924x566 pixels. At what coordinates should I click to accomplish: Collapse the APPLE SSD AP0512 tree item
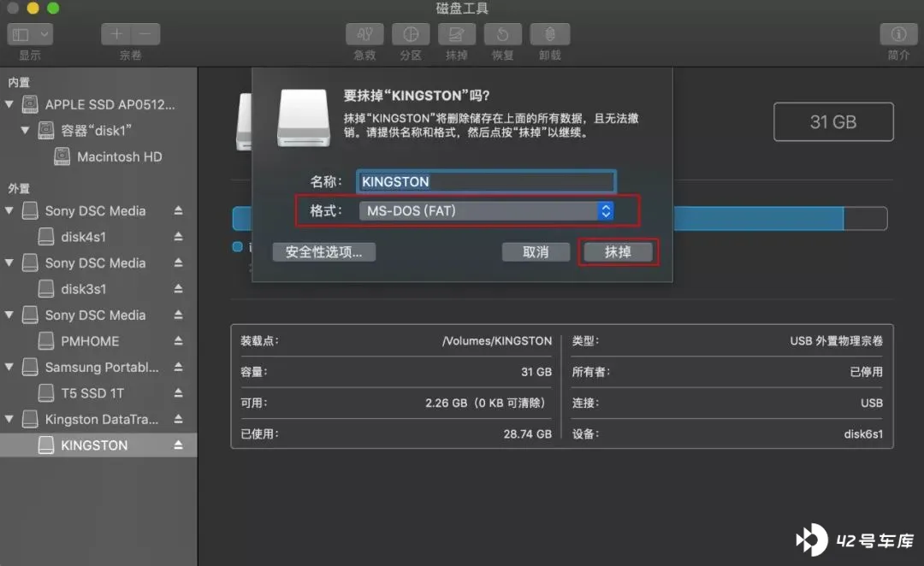(9, 104)
